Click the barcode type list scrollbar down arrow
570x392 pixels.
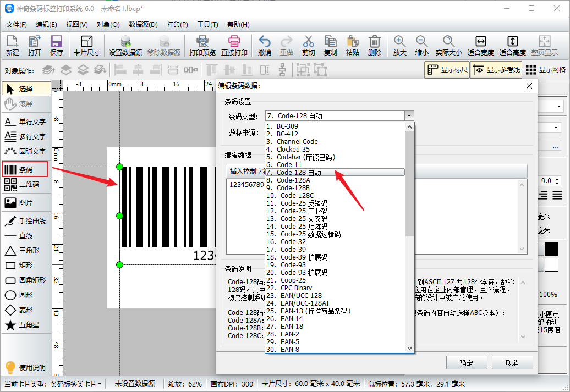(410, 349)
